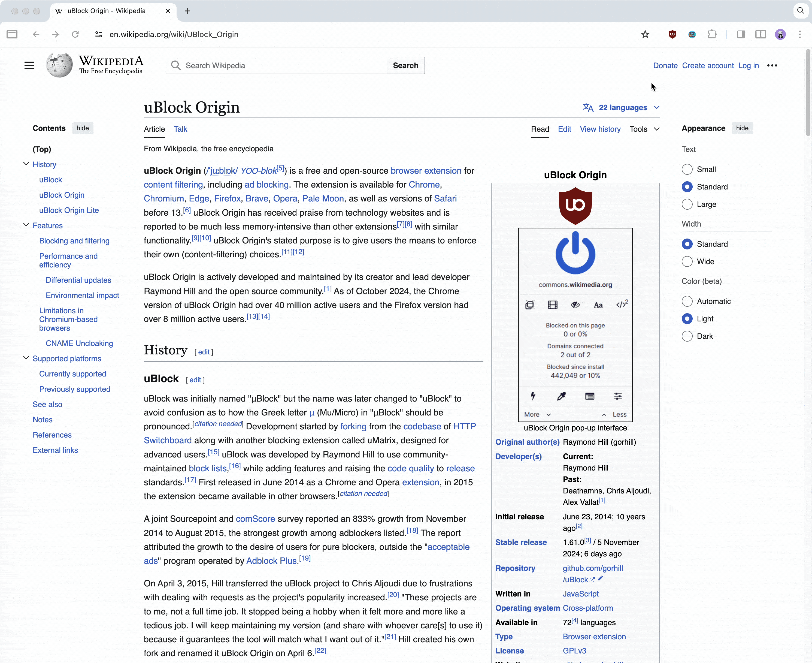This screenshot has width=812, height=663.
Task: Click the browser Extensions puzzle icon
Action: point(712,34)
